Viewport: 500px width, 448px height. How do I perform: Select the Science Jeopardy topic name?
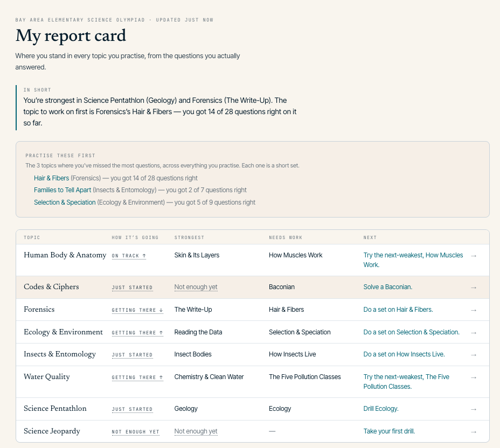click(x=52, y=431)
